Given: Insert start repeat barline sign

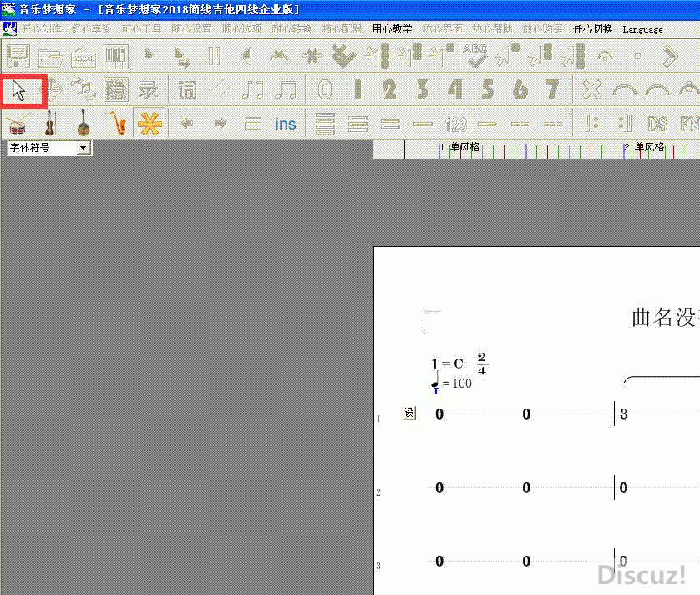Looking at the screenshot, I should [591, 124].
